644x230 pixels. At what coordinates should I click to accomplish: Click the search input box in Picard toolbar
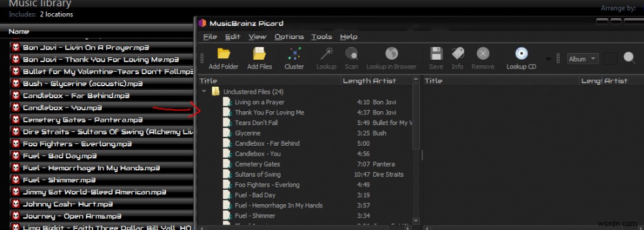coord(610,58)
